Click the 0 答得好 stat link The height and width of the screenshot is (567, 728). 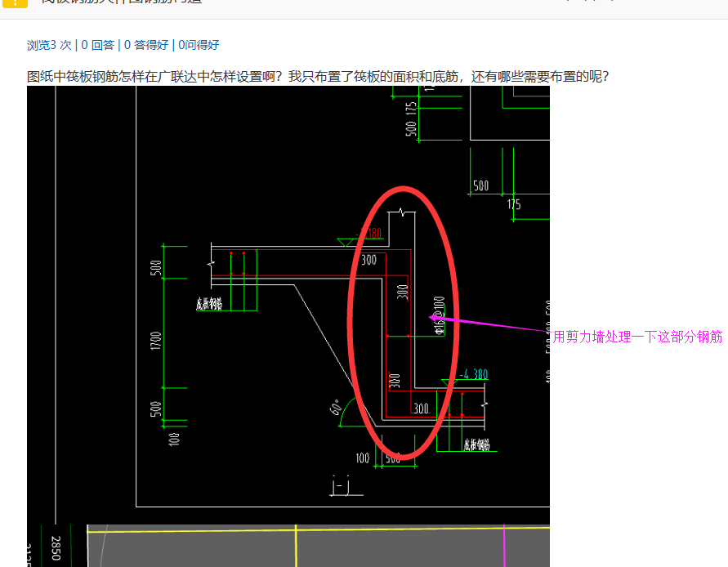(146, 45)
